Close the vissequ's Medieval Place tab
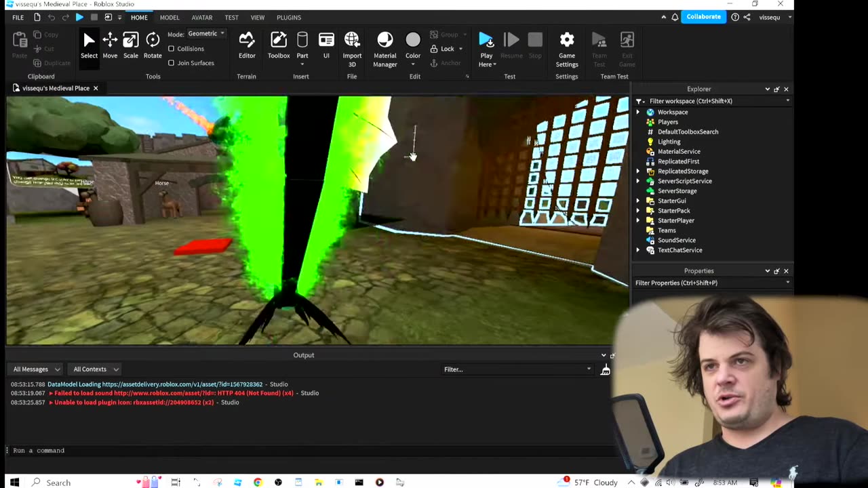 (x=96, y=88)
